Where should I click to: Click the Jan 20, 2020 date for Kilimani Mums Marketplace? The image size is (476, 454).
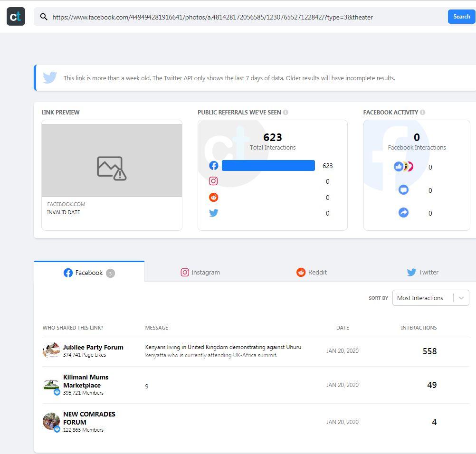[343, 385]
